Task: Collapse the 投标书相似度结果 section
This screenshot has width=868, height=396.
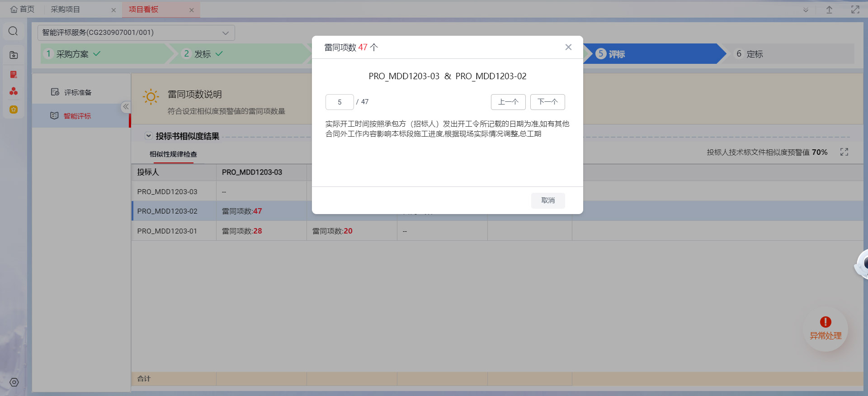Action: (x=148, y=136)
